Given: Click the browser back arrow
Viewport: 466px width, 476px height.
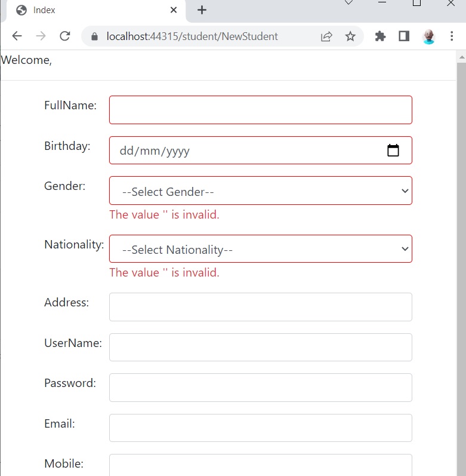Looking at the screenshot, I should point(17,36).
